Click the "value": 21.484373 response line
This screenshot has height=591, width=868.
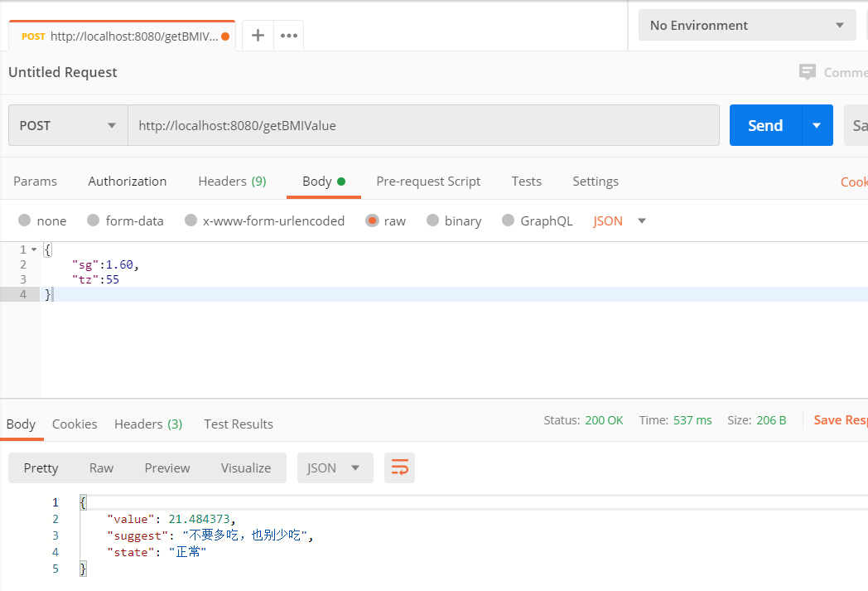pyautogui.click(x=171, y=519)
